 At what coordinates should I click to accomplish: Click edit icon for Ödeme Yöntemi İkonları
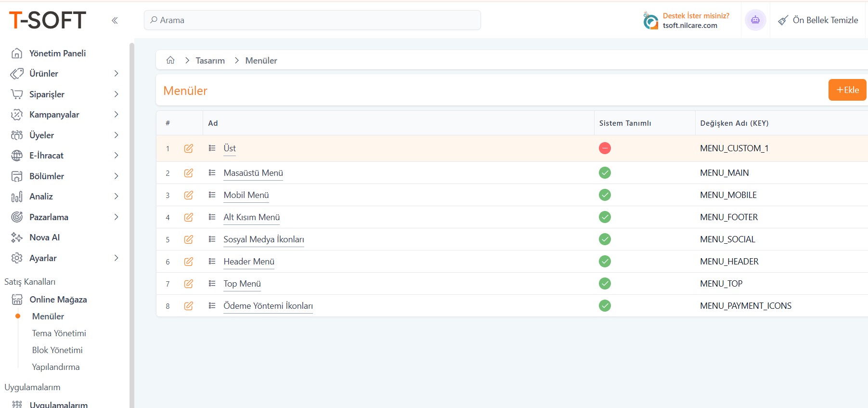tap(188, 306)
